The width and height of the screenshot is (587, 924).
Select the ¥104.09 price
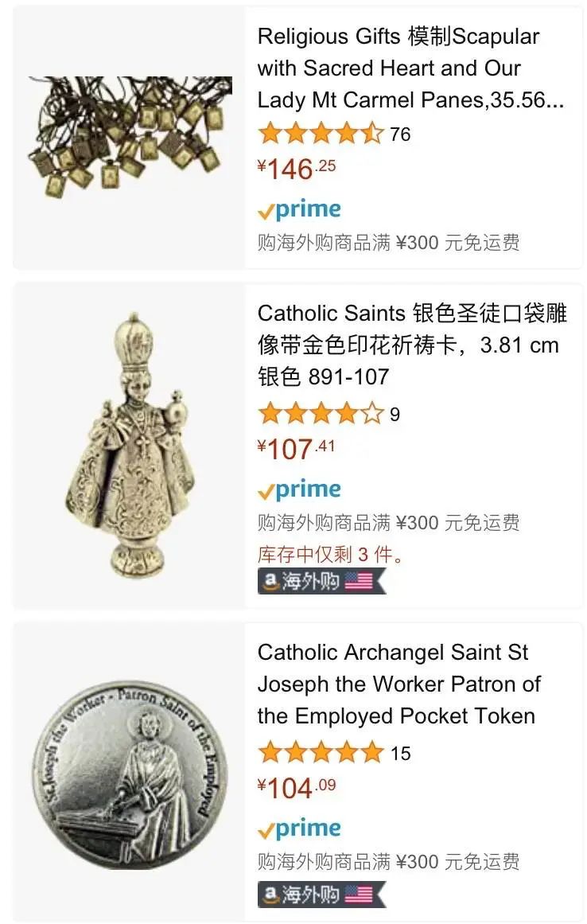click(x=296, y=787)
